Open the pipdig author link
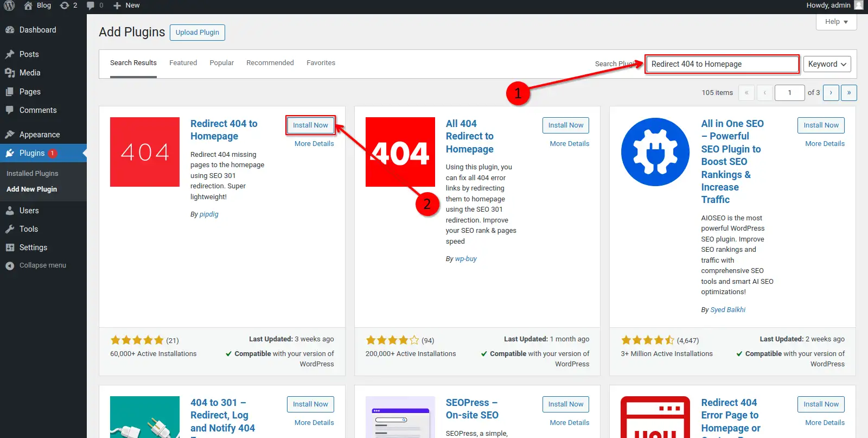 tap(209, 214)
